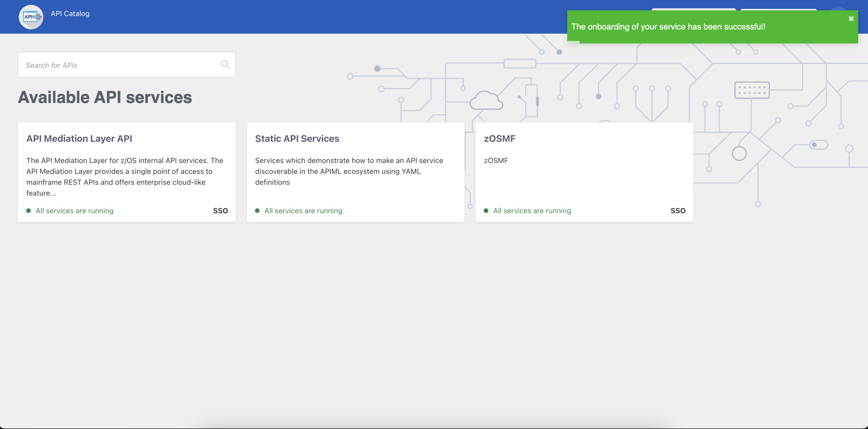Screen dimensions: 868x429
Task: Click green status dot on API Mediation Layer card
Action: point(29,211)
